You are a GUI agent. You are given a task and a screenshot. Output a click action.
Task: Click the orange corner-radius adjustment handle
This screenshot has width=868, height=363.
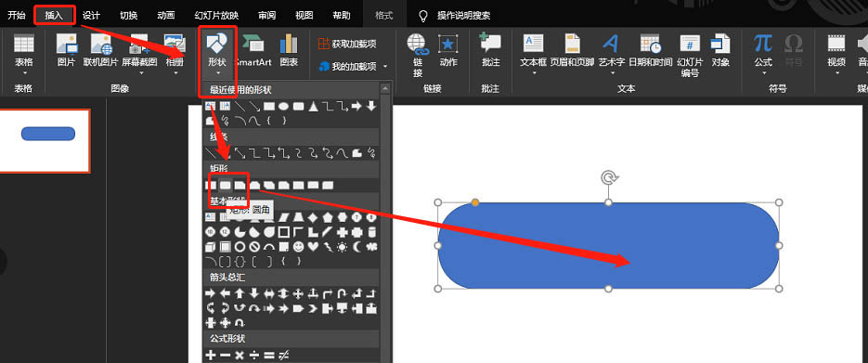(x=475, y=203)
